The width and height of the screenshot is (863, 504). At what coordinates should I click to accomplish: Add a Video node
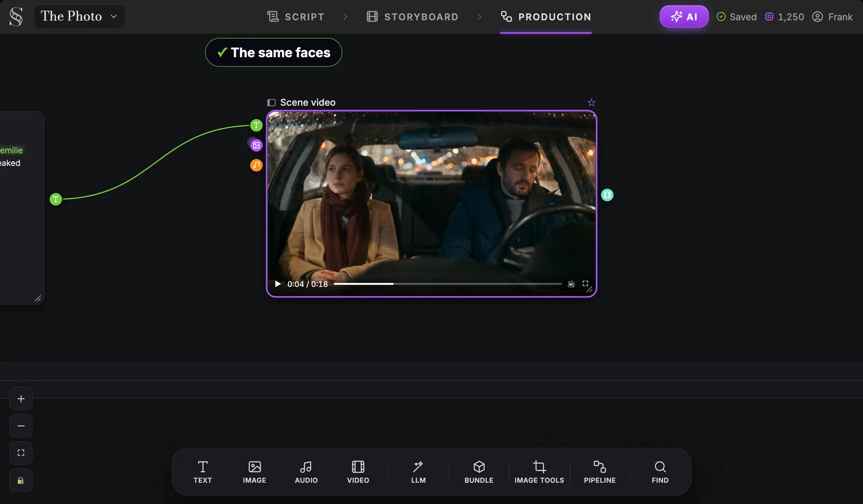[358, 472]
